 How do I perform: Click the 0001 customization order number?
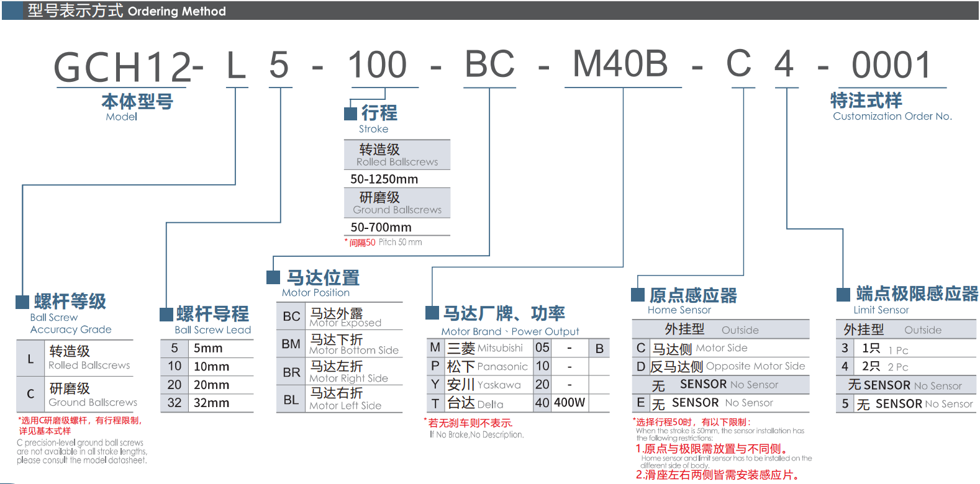click(891, 65)
